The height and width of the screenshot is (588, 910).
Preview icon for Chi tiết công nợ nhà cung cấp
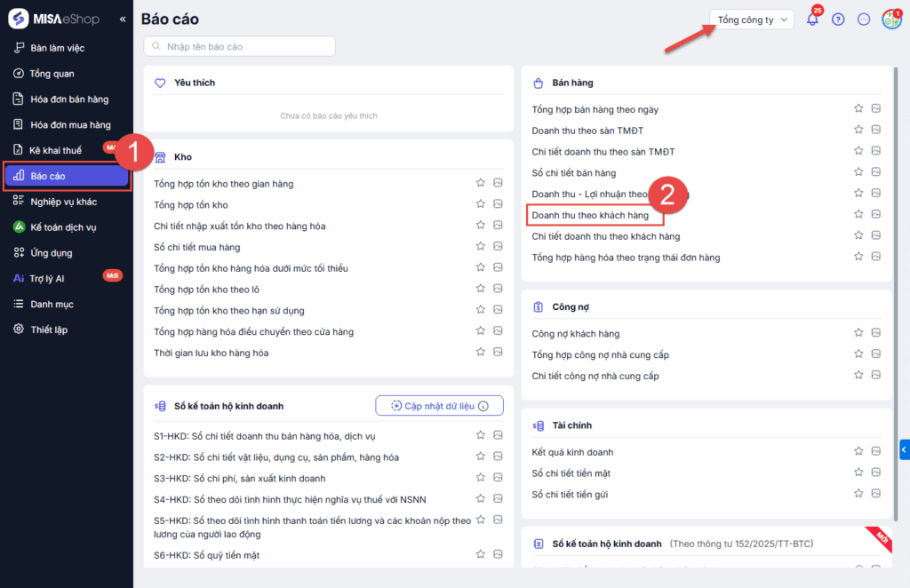click(x=875, y=375)
